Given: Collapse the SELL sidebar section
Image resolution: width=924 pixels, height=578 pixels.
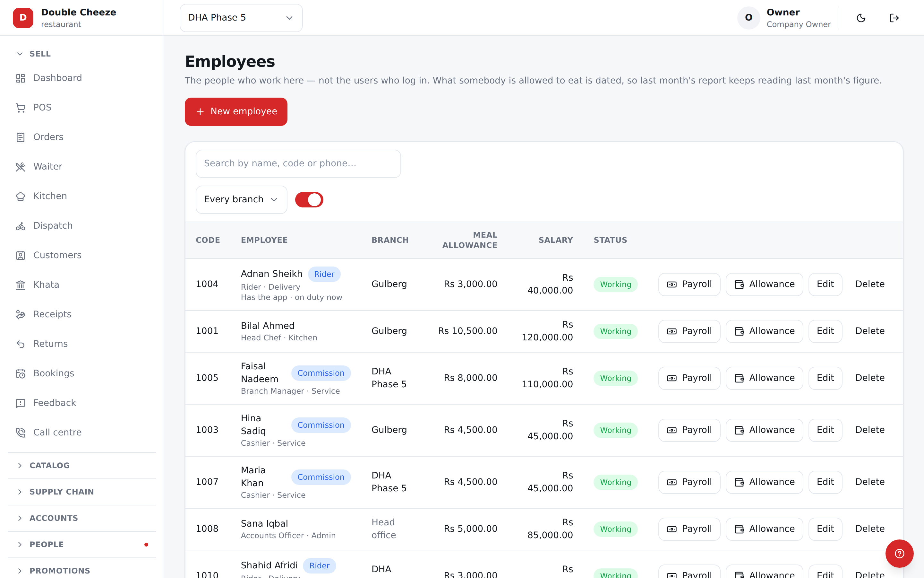Looking at the screenshot, I should point(82,54).
